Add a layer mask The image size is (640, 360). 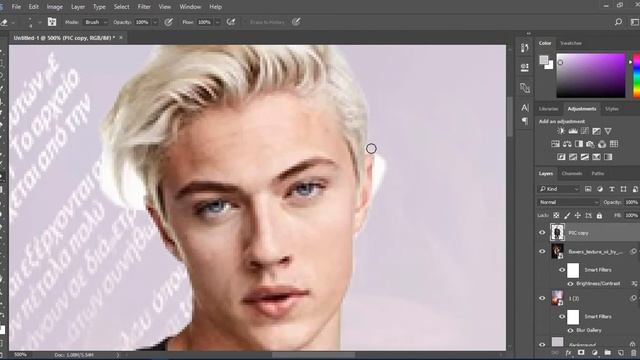(x=581, y=353)
